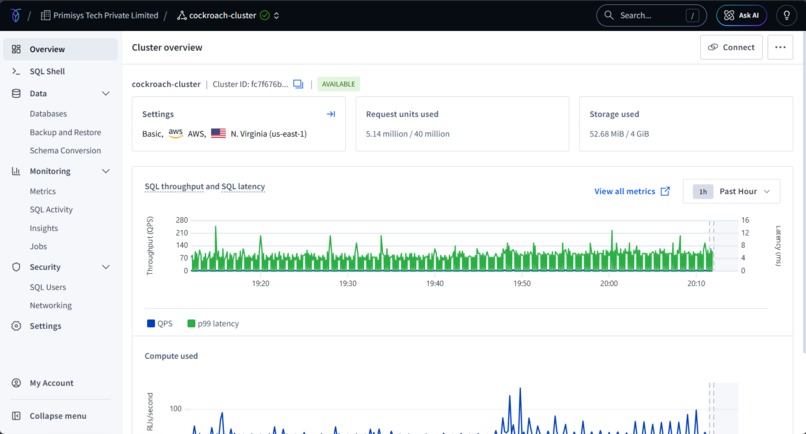Click cockroach-cluster breadcrumb
The width and height of the screenshot is (806, 434).
tap(223, 15)
